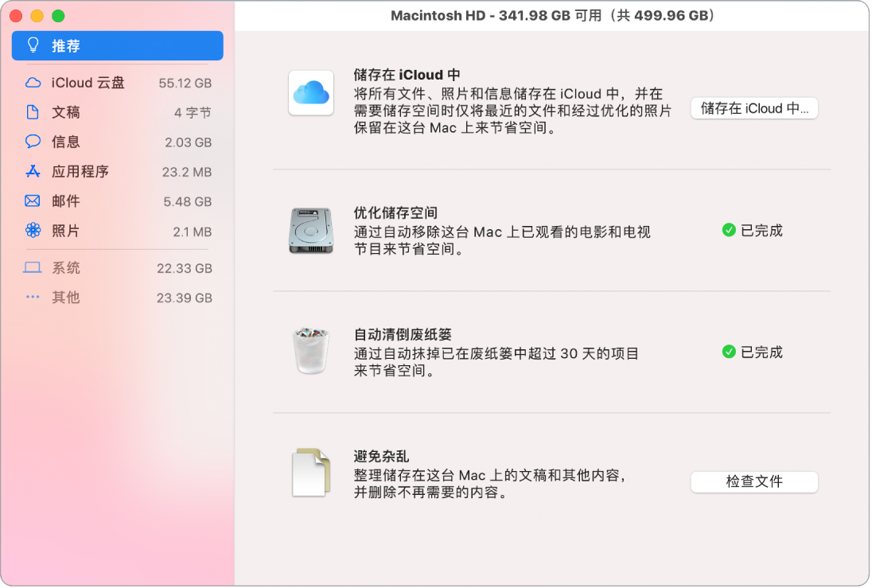Click the iCloud description beginning 将所有文件

[512, 111]
